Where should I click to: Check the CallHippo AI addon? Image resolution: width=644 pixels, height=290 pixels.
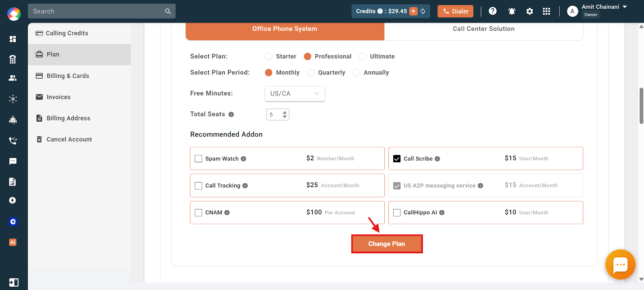(397, 213)
